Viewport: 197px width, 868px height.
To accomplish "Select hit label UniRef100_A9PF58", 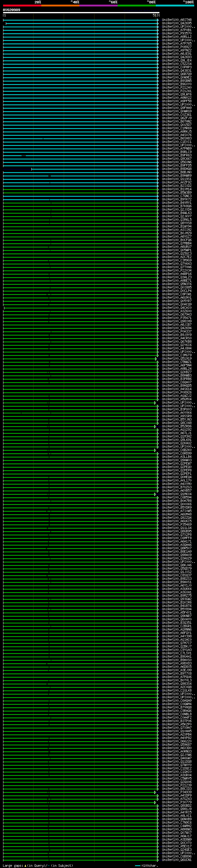I will click(177, 101).
